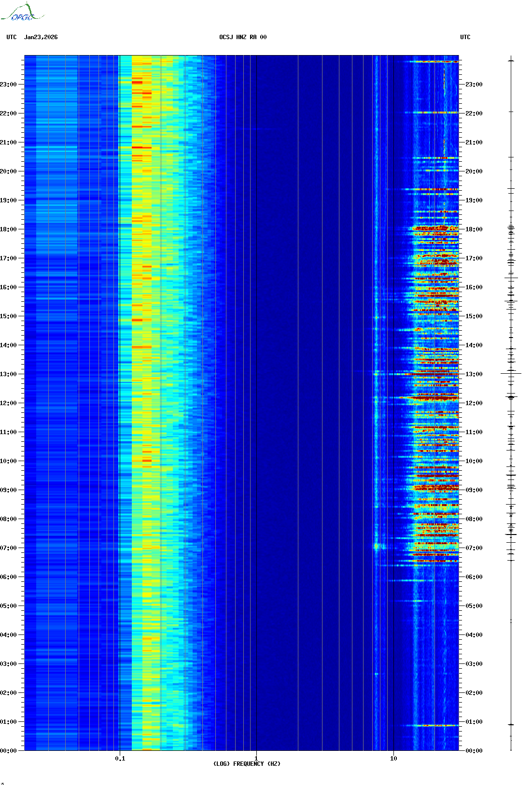Click the 21:00 label on right axis
This screenshot has height=789, width=532.
point(474,142)
